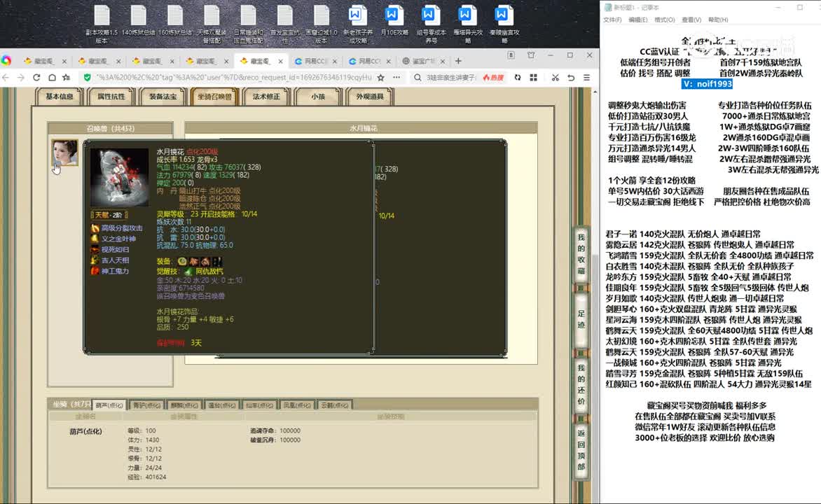
Task: Open Notepad 编辑(E) menu
Action: click(637, 20)
